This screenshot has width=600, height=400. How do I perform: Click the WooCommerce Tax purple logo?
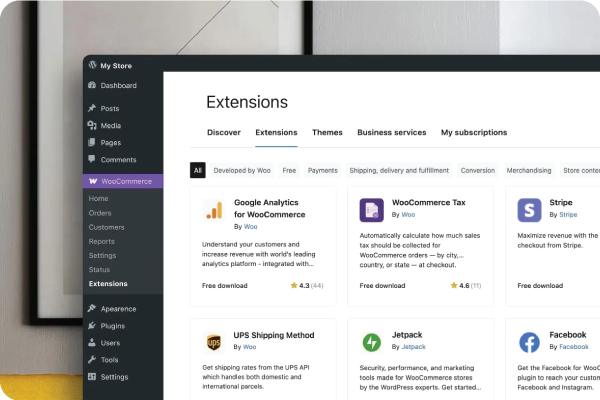(x=372, y=210)
